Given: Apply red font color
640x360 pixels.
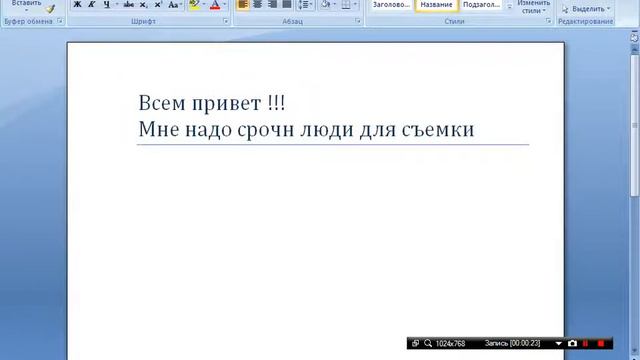Looking at the screenshot, I should click(215, 5).
